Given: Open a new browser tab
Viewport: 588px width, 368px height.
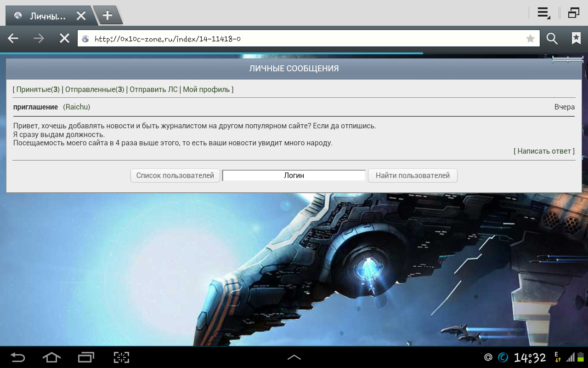Looking at the screenshot, I should pos(107,16).
